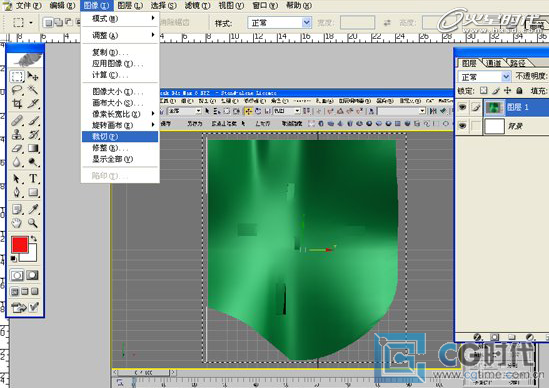Choose the Lasso tool
549x388 pixels.
pos(17,90)
